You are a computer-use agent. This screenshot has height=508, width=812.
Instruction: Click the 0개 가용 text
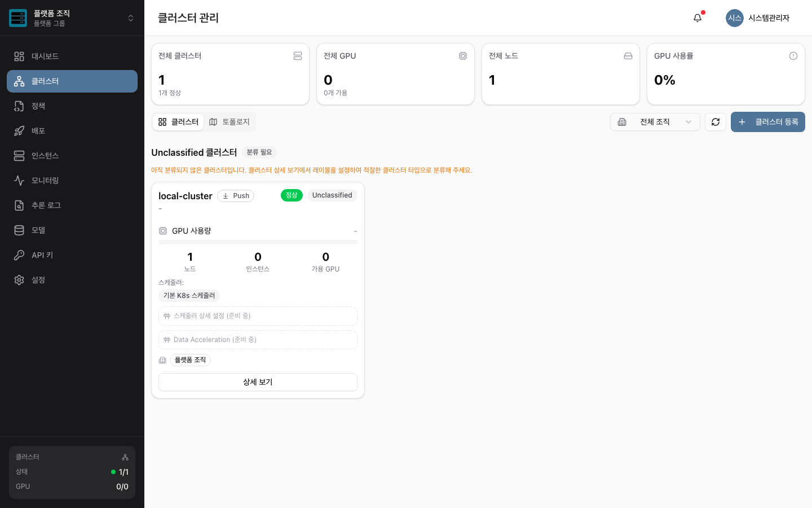[336, 93]
